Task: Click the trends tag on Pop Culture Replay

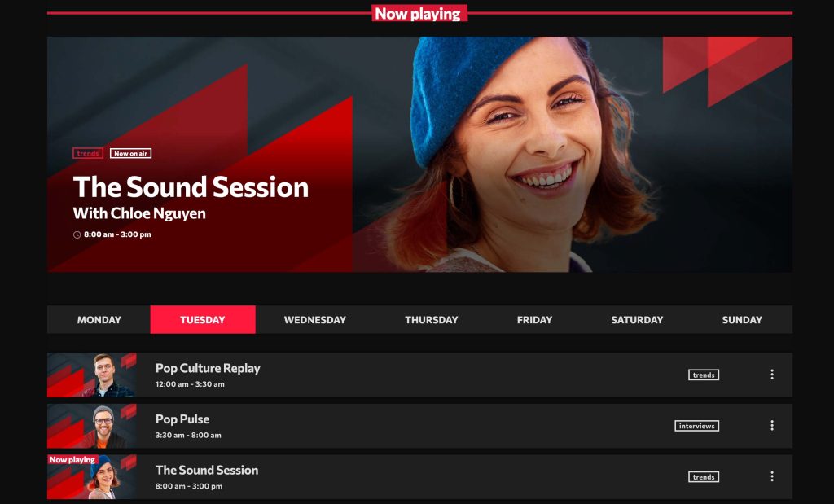Action: [x=704, y=375]
